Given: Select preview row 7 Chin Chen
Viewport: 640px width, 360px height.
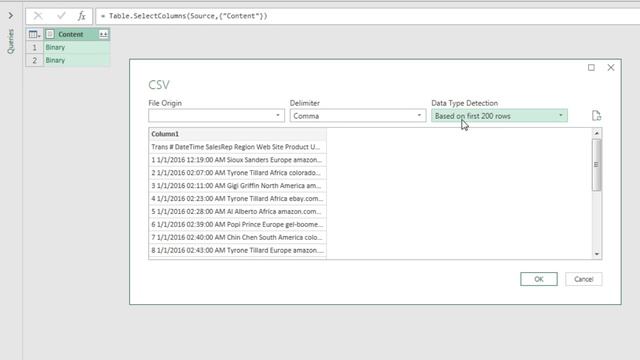Looking at the screenshot, I should (237, 238).
